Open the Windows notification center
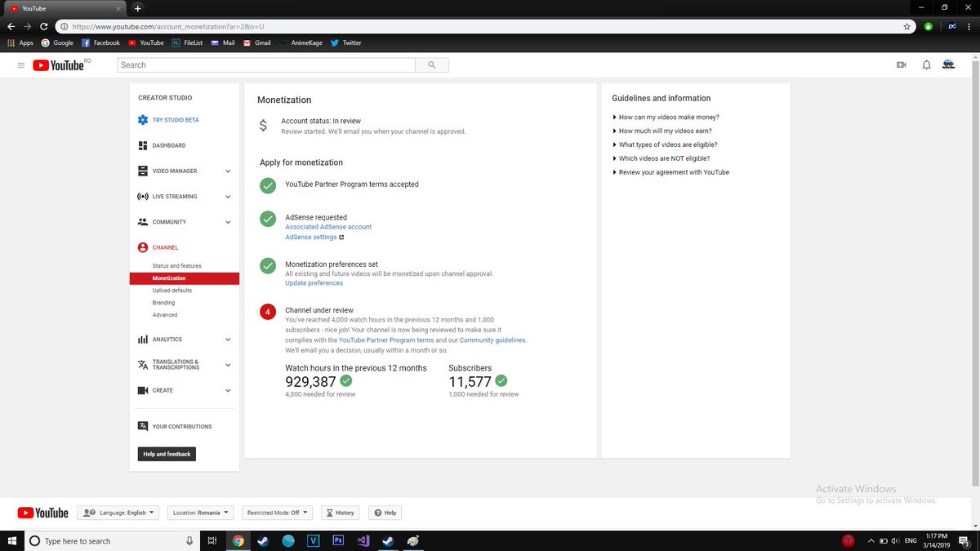 coord(964,540)
